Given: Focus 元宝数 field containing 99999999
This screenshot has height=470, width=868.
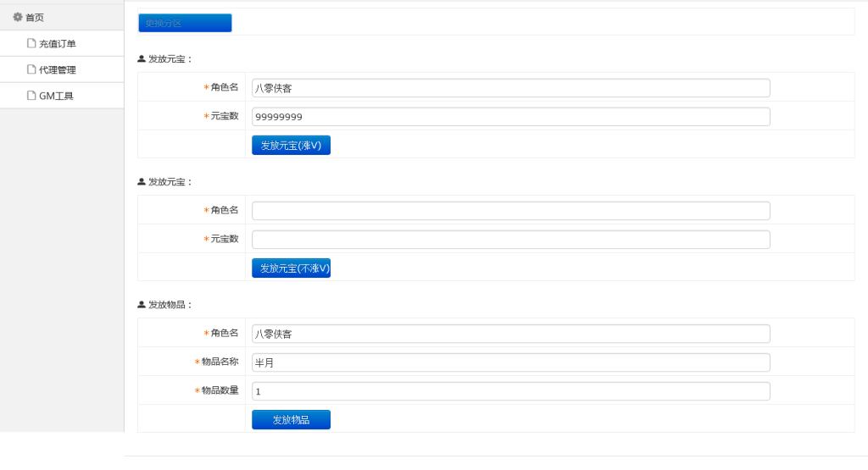Looking at the screenshot, I should 510,117.
